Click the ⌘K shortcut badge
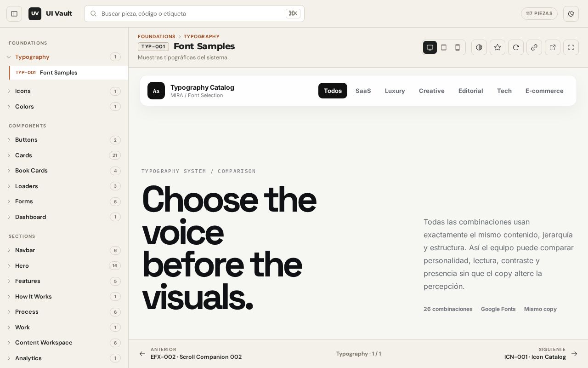Viewport: 588px width, 368px height. (x=293, y=13)
